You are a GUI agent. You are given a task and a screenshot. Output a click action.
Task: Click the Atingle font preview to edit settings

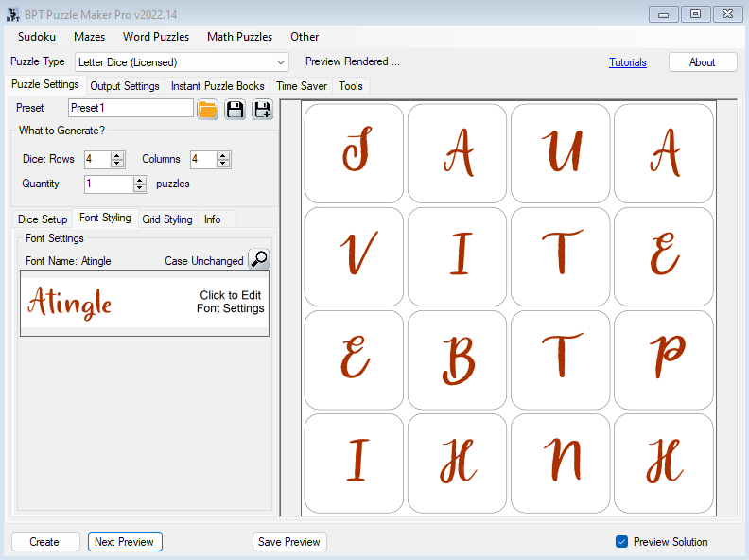pos(145,303)
